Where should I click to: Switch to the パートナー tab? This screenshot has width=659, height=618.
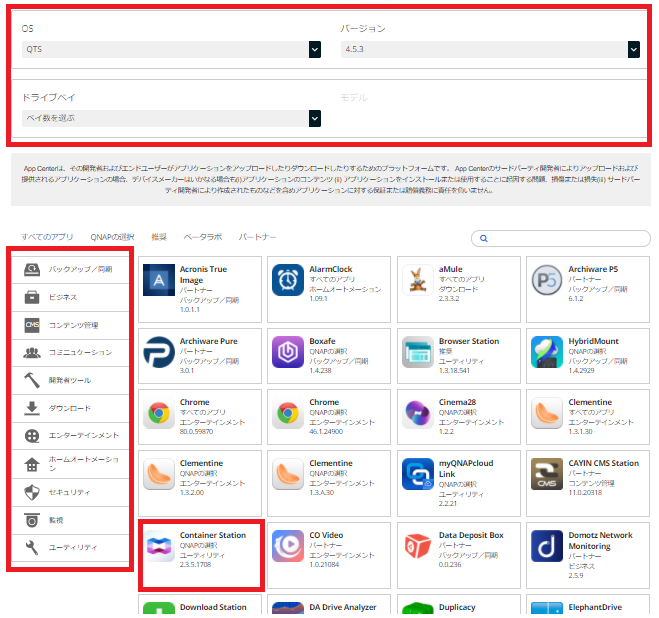tap(257, 237)
